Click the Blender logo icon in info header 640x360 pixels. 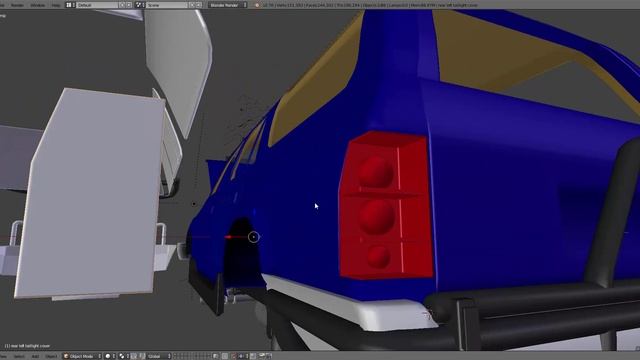[x=257, y=5]
